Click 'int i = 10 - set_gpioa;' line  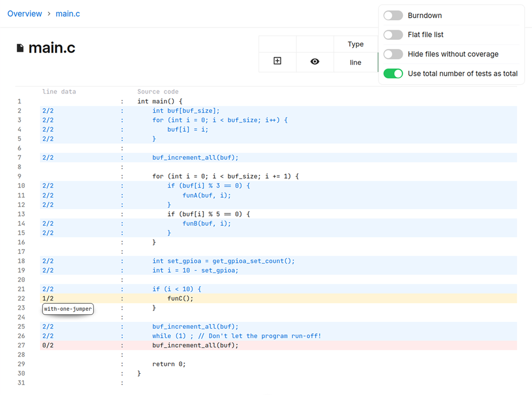[195, 270]
